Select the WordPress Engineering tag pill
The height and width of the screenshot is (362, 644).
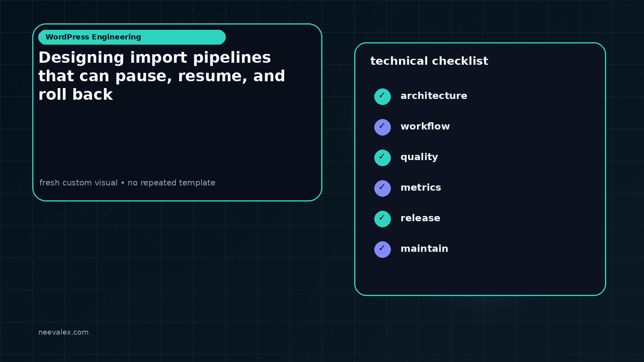click(x=132, y=37)
